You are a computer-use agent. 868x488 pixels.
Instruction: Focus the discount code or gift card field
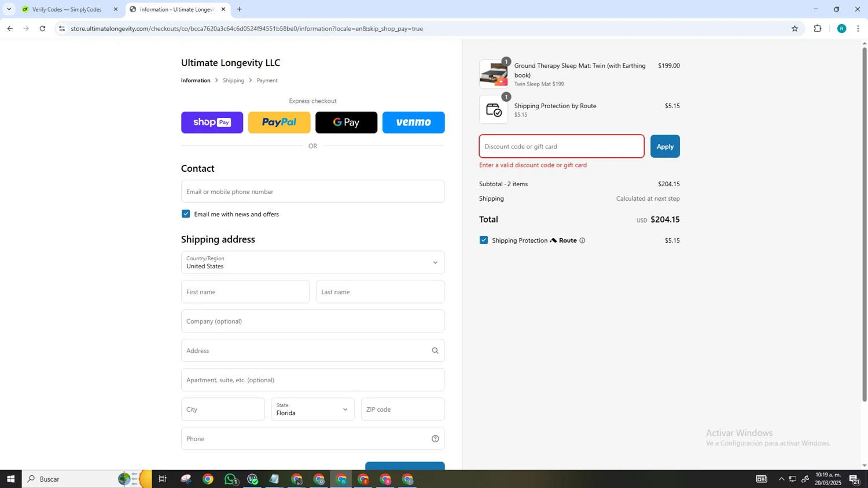coord(562,146)
